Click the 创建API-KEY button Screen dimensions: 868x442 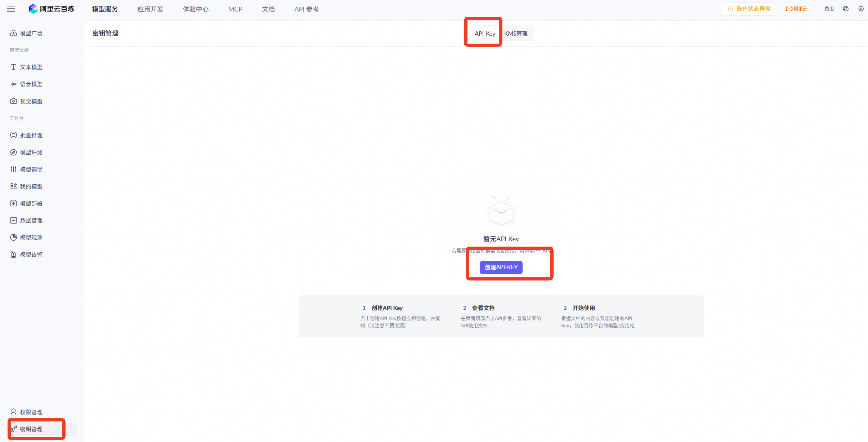tap(501, 267)
